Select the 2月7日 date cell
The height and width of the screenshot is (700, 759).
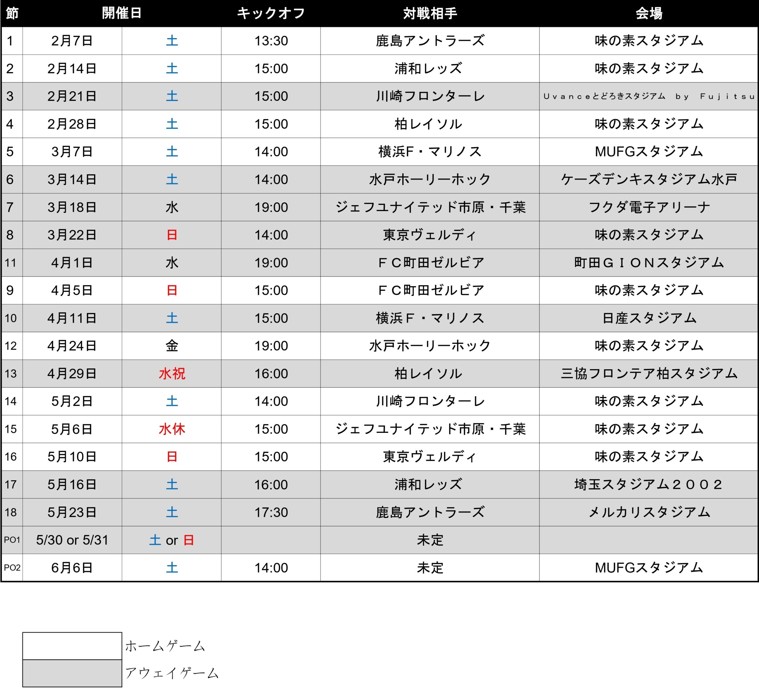click(x=72, y=41)
